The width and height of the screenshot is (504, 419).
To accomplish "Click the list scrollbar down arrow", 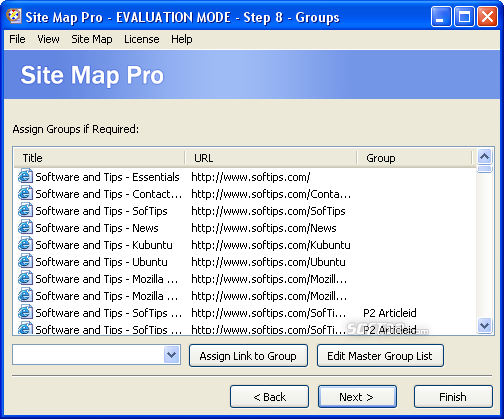I will (484, 325).
